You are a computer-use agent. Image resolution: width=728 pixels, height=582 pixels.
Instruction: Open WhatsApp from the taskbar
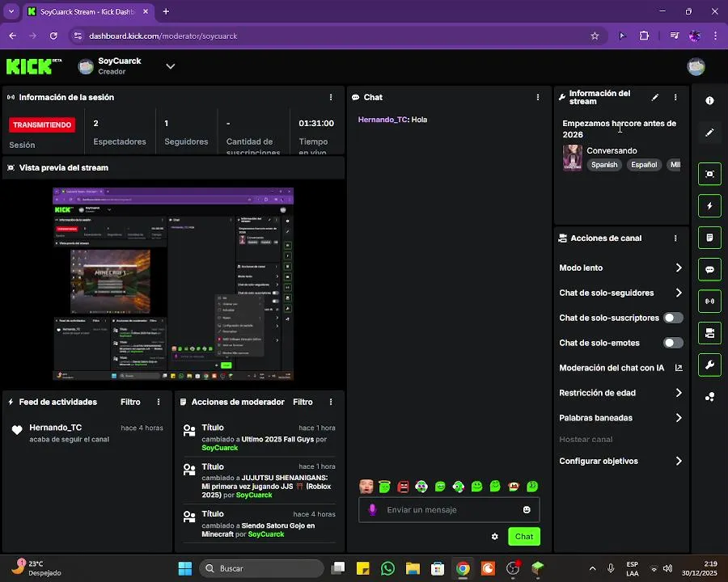(x=387, y=568)
